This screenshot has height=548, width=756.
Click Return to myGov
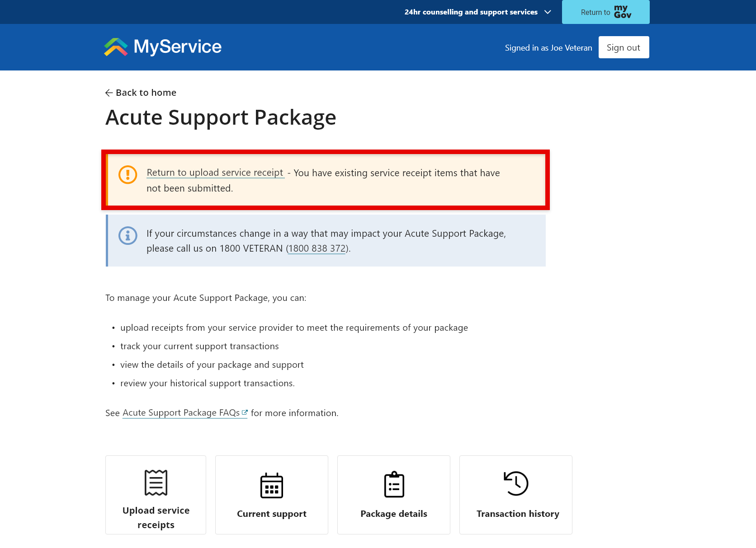pyautogui.click(x=605, y=12)
